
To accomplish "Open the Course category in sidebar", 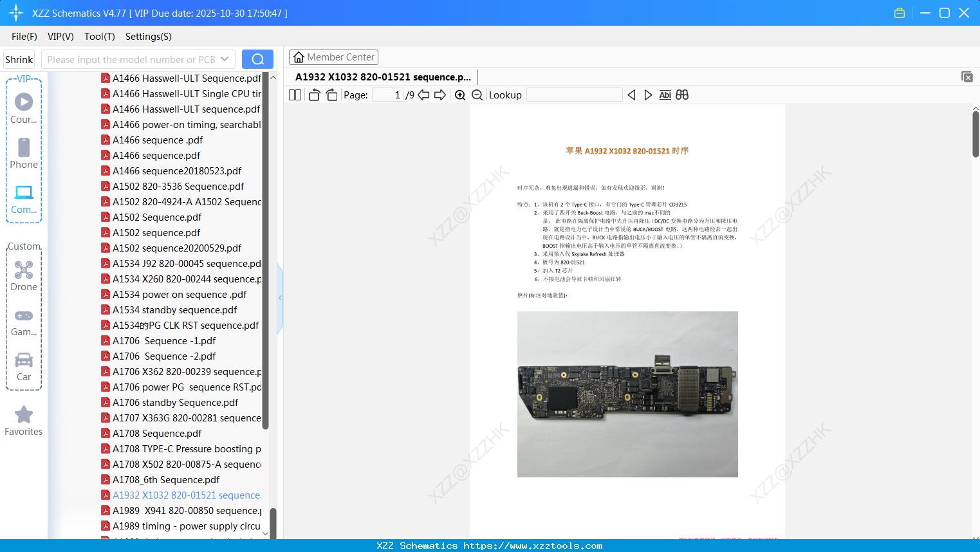I will [x=24, y=109].
